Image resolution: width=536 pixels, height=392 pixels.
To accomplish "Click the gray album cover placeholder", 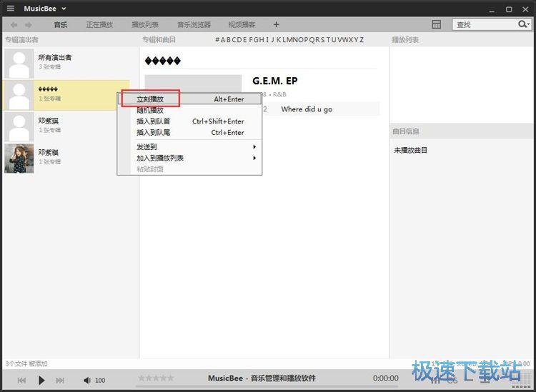I will (193, 84).
